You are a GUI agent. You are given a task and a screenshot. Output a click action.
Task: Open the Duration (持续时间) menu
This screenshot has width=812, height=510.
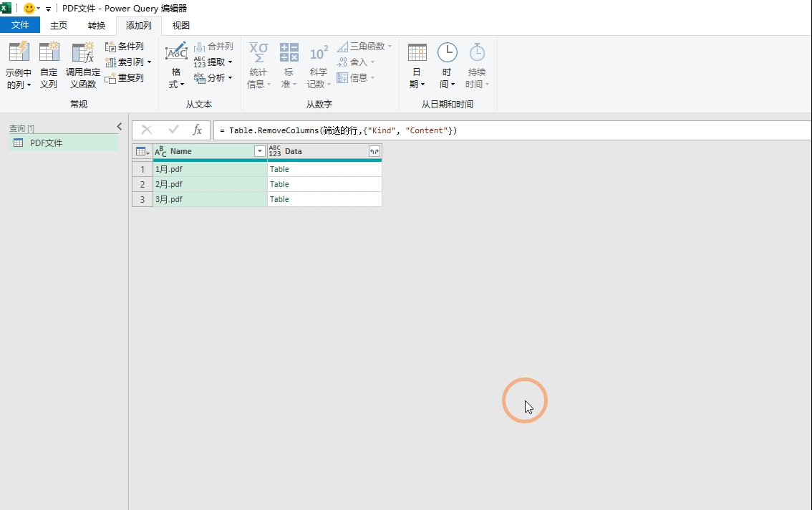(476, 65)
